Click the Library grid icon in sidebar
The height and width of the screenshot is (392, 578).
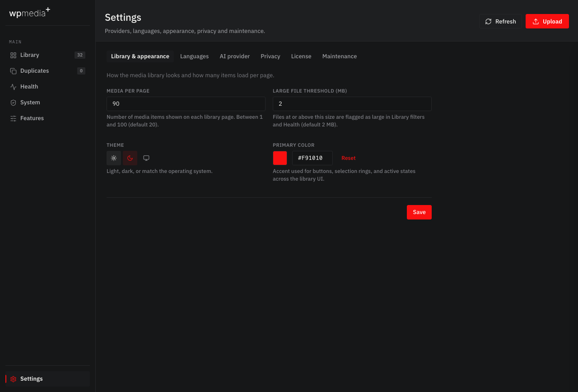coord(13,55)
